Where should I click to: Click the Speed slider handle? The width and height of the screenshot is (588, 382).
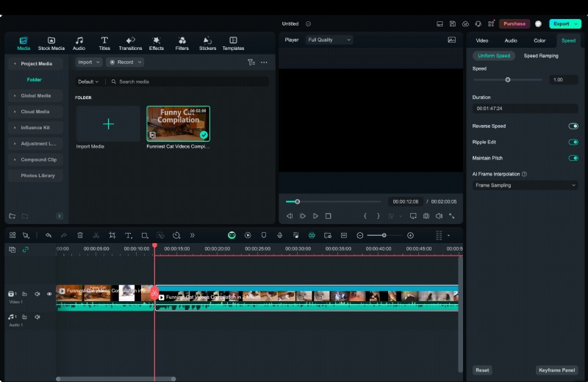[x=508, y=79]
